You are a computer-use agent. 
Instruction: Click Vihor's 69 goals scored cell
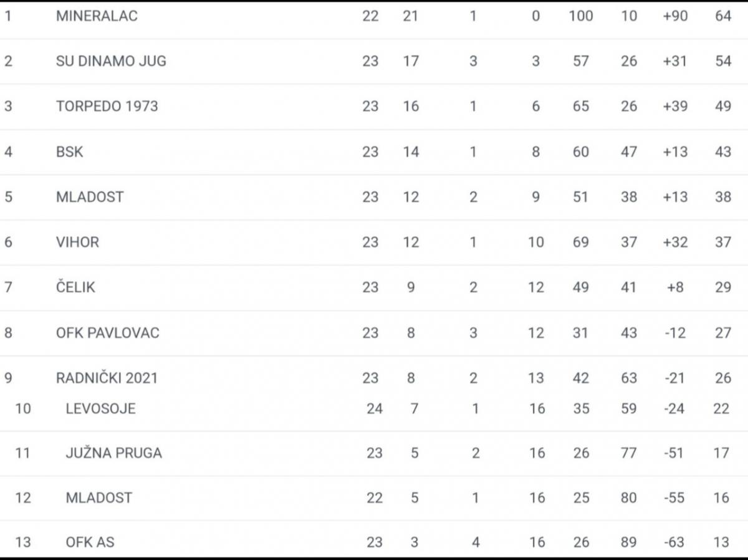click(x=581, y=242)
